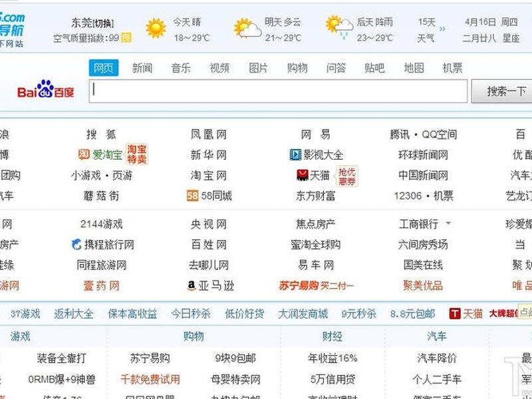Viewport: 532px width, 399px height.
Task: Select the 贴吧 search tab
Action: (374, 68)
